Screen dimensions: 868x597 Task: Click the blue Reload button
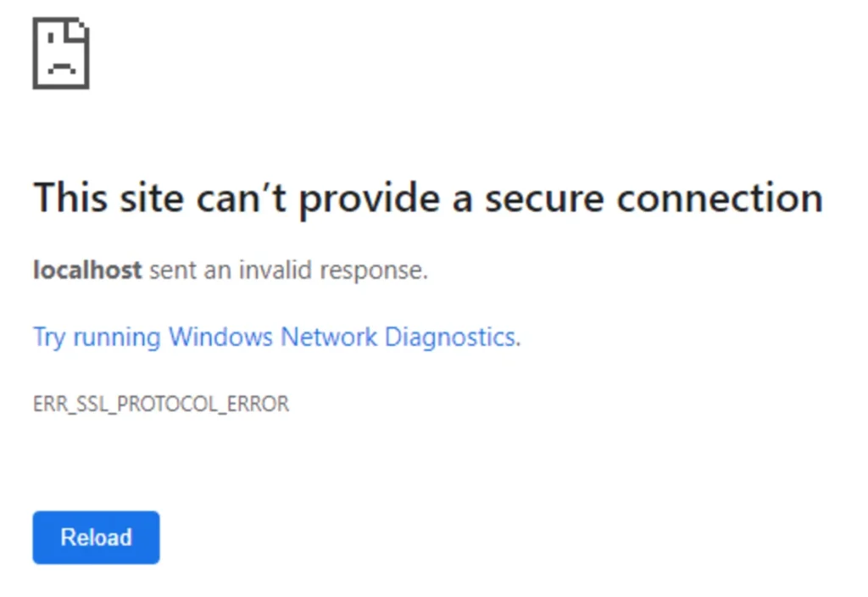click(97, 537)
